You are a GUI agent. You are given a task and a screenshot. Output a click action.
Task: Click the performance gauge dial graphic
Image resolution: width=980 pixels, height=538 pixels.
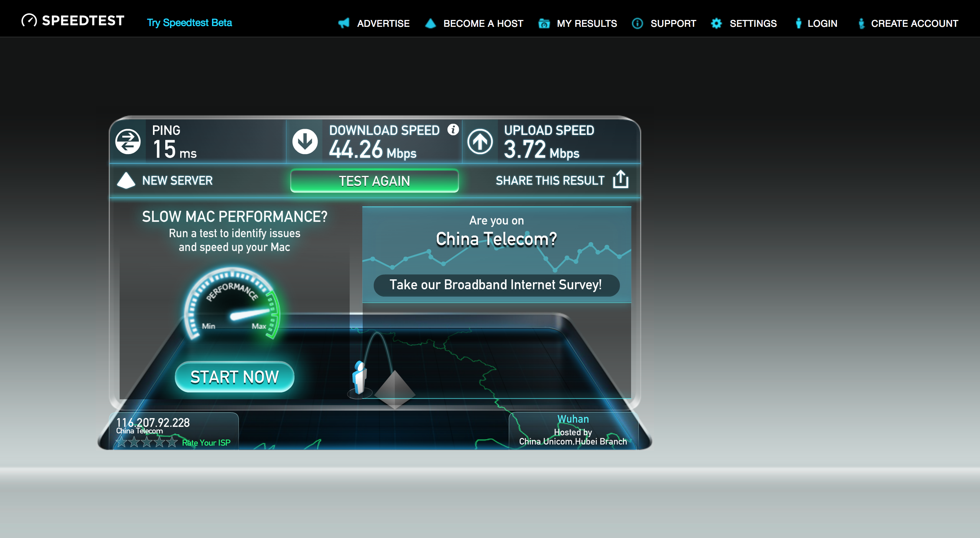(233, 303)
